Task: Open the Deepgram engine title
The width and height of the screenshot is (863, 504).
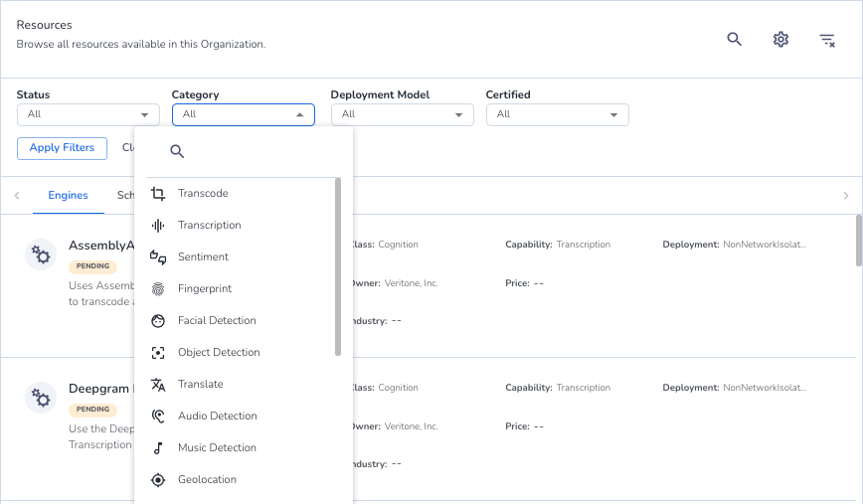Action: (101, 389)
